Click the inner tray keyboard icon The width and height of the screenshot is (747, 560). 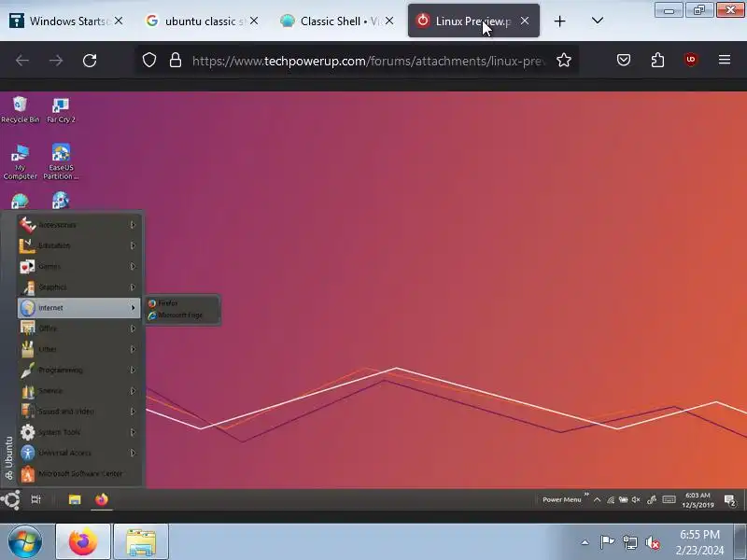coord(669,499)
